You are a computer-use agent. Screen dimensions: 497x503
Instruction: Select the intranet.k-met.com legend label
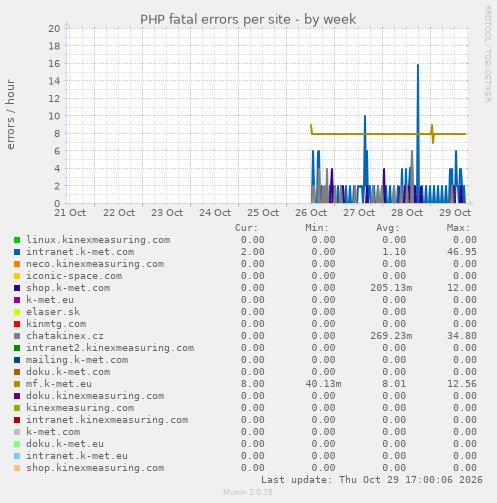(80, 252)
